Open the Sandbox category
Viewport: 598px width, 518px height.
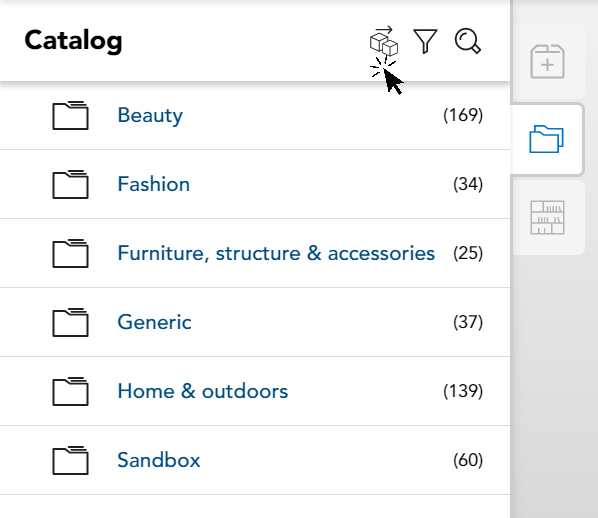point(159,460)
